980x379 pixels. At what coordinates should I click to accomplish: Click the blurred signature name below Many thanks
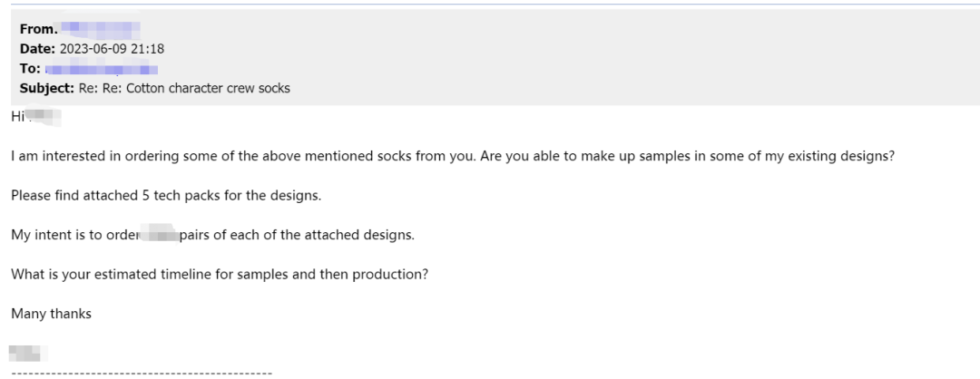point(28,354)
